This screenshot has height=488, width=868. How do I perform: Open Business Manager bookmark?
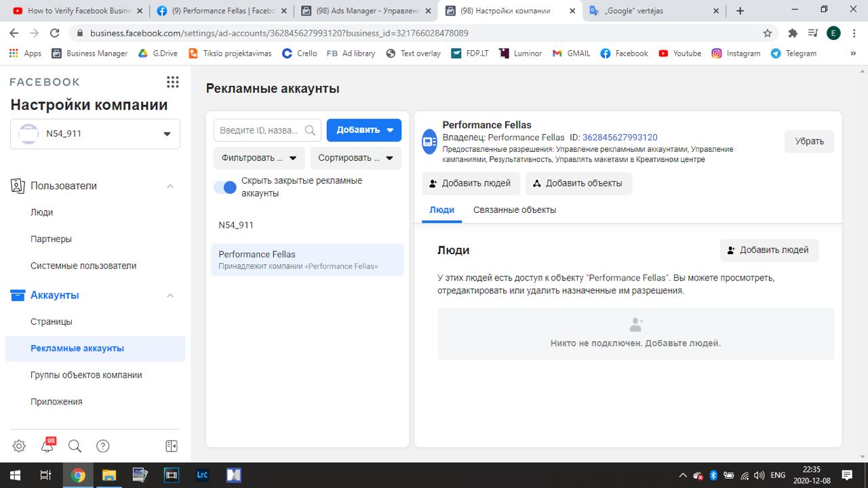(x=90, y=53)
